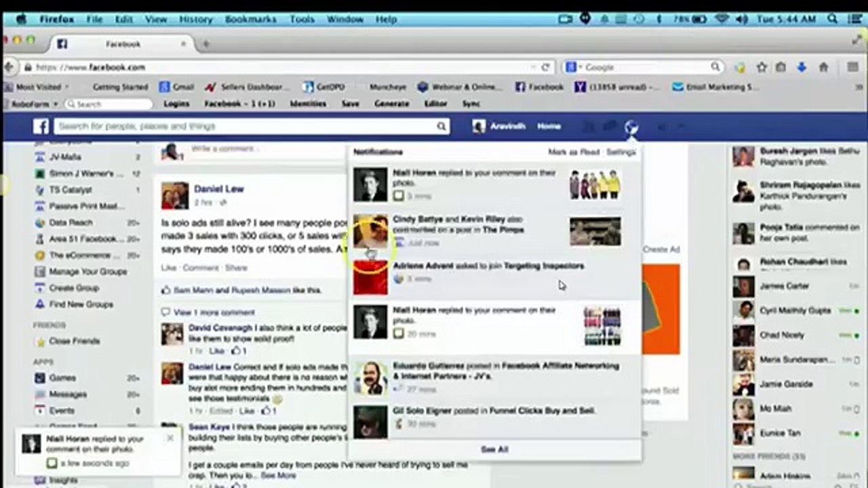Click Mark as Read in notifications
This screenshot has width=868, height=488.
[574, 152]
